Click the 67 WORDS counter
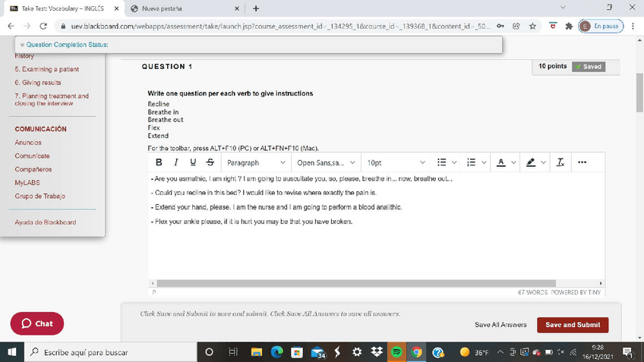644x362 pixels. [x=532, y=292]
